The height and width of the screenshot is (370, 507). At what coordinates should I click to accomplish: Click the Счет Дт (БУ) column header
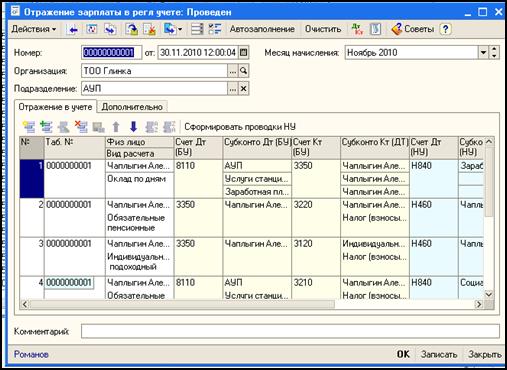(198, 147)
